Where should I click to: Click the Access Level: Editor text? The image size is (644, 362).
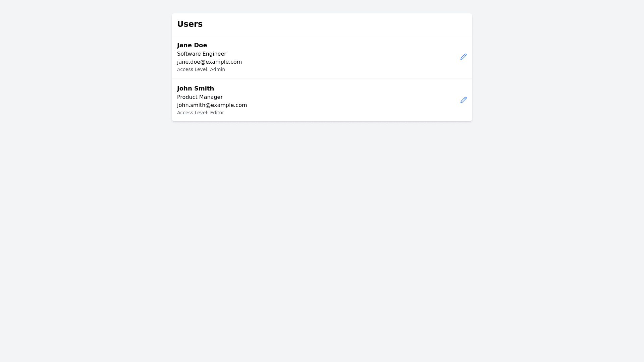point(200,113)
